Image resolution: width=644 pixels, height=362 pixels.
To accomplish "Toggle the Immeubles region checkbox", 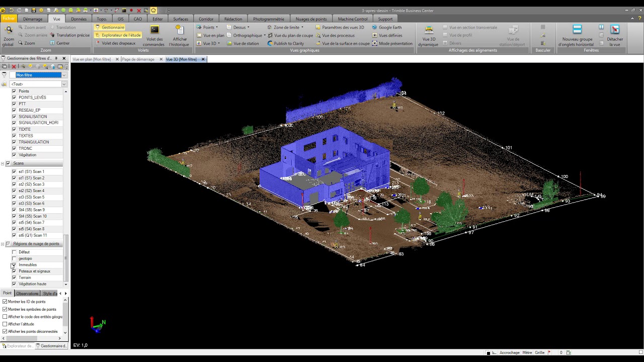I will pyautogui.click(x=14, y=265).
